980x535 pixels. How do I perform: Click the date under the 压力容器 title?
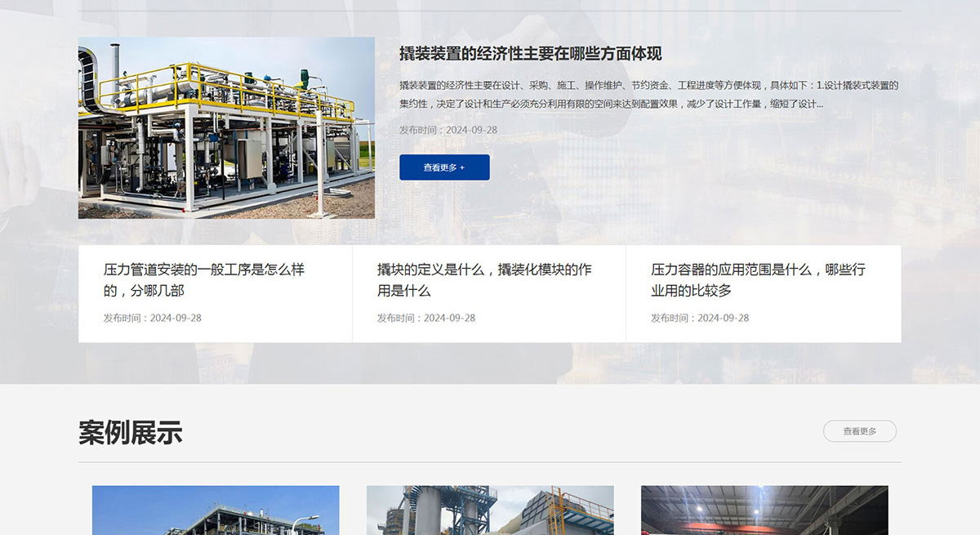[x=699, y=318]
